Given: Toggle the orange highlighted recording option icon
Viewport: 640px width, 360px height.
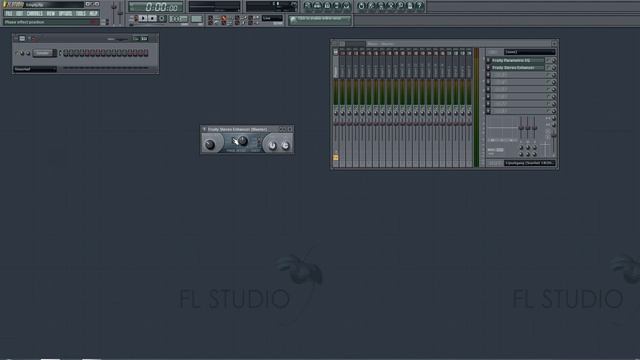Looking at the screenshot, I should pos(224,19).
